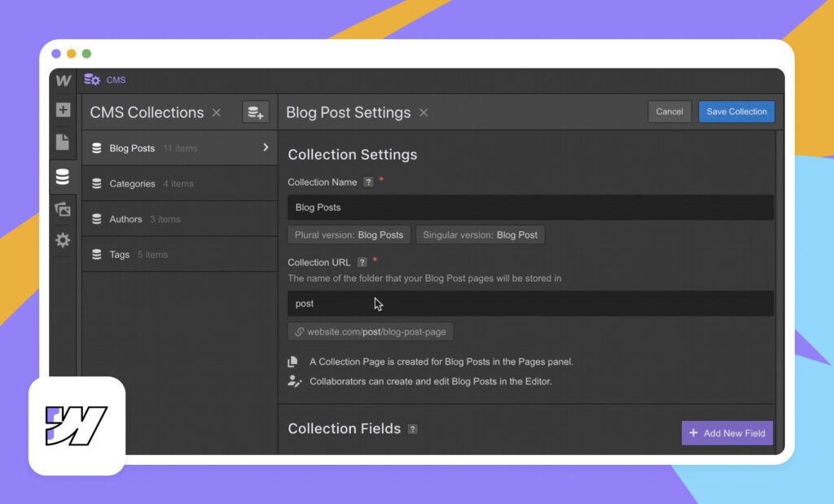
Task: Create a new collection with add icon
Action: click(x=256, y=112)
